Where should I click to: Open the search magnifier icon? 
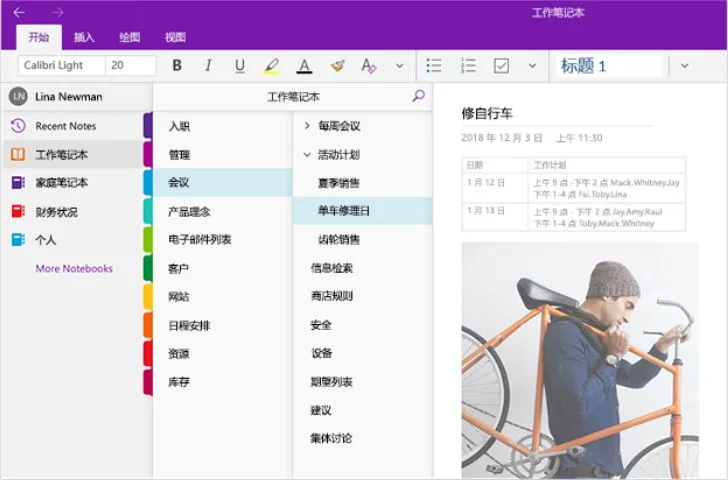tap(418, 96)
